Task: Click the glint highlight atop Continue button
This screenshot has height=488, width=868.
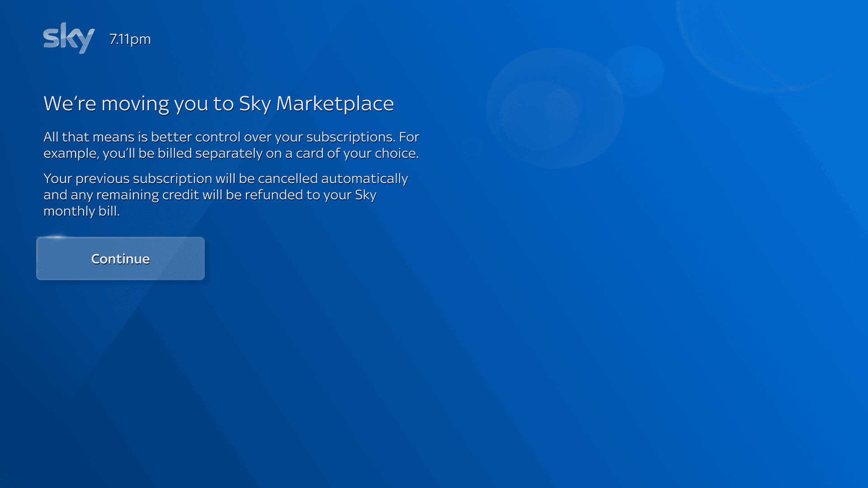Action: tap(57, 237)
